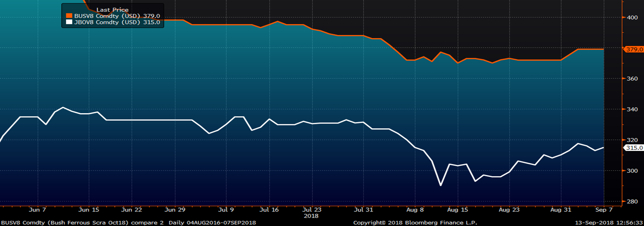Click the white JBOV8 legend color swatch

point(69,22)
